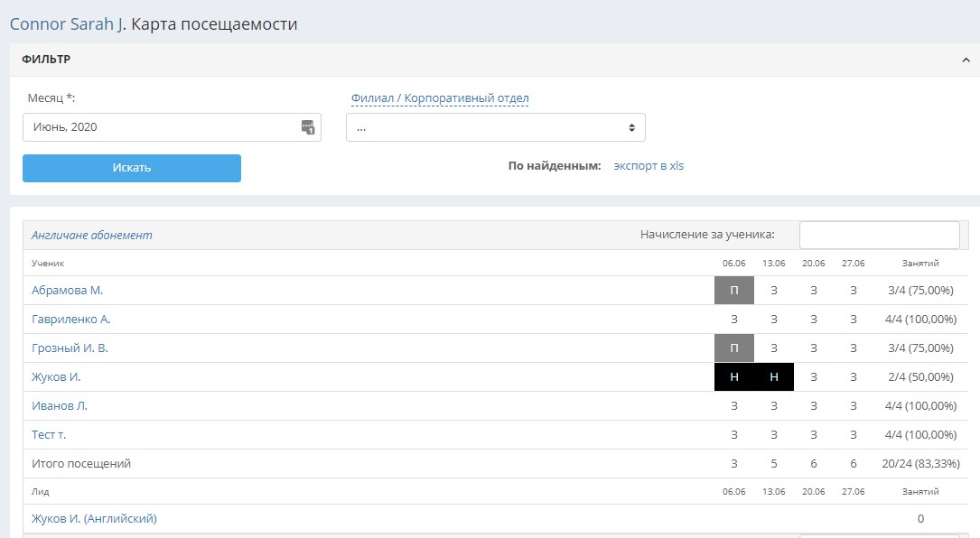Click gray П cell for Абрамова М.
The width and height of the screenshot is (980, 538).
point(734,291)
